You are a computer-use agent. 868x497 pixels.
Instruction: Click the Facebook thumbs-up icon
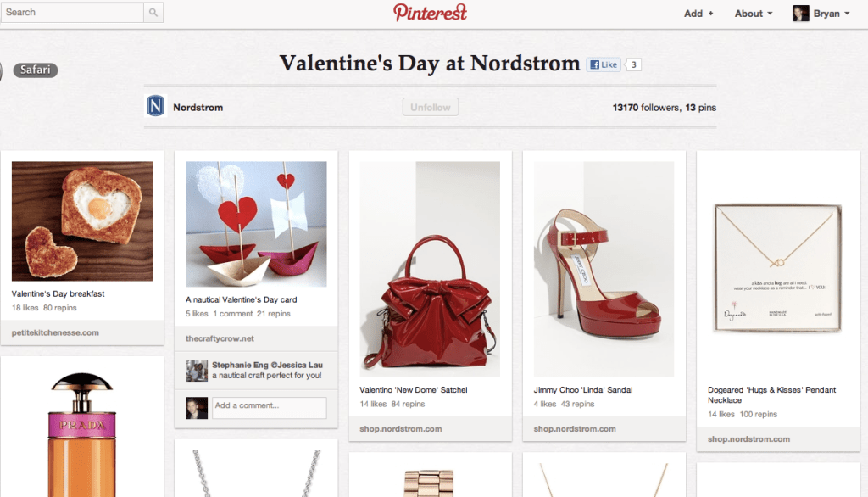coord(598,64)
